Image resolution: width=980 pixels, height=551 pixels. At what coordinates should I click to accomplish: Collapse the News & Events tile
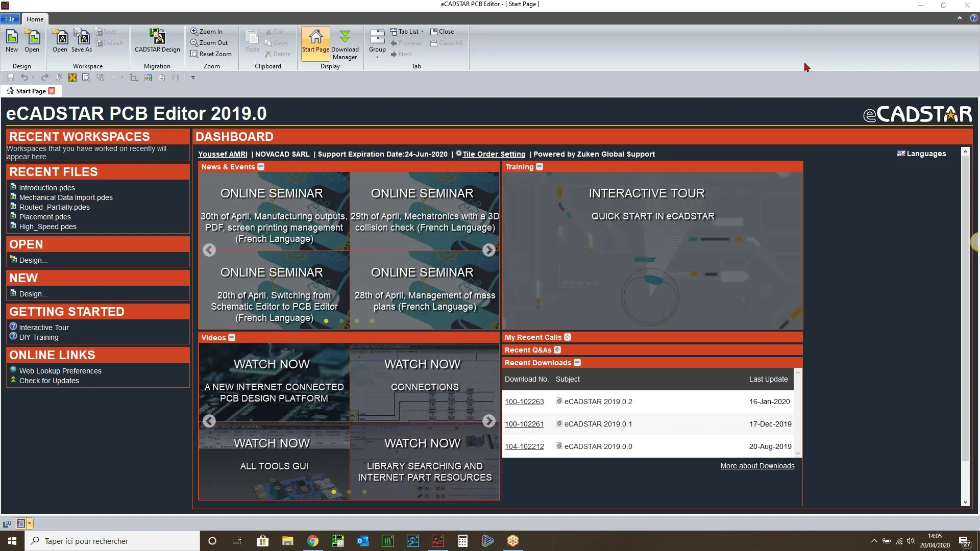(261, 167)
